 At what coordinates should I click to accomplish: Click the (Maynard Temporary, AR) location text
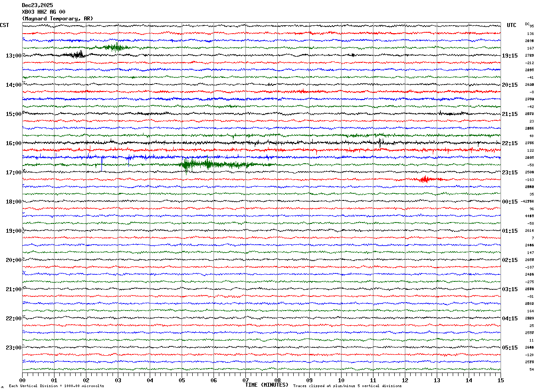[57, 19]
